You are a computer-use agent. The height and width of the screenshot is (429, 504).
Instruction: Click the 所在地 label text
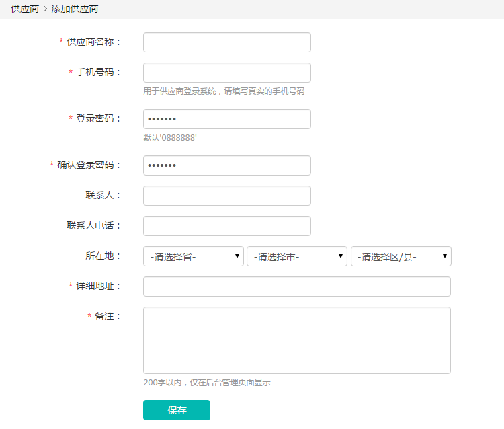click(99, 256)
